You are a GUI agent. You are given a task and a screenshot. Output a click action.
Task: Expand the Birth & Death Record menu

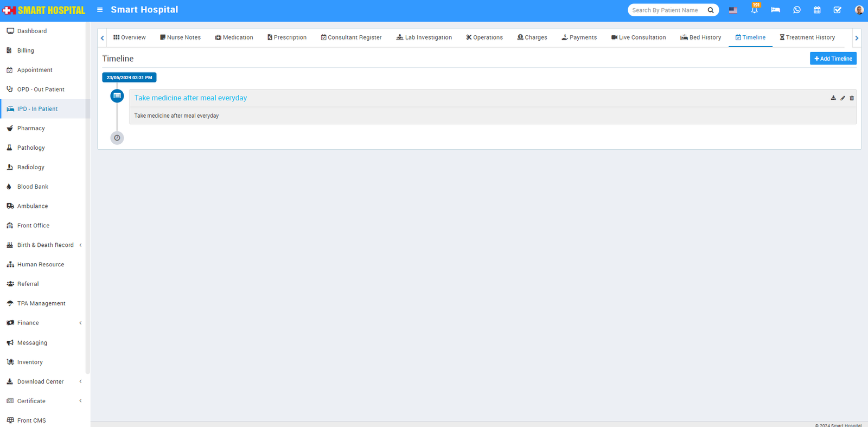tap(46, 245)
